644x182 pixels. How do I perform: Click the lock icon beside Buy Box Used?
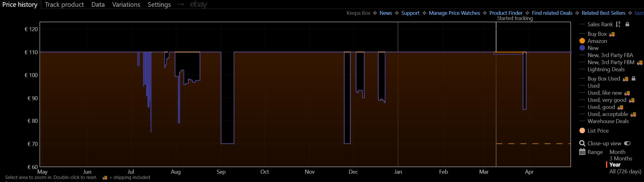pyautogui.click(x=633, y=79)
